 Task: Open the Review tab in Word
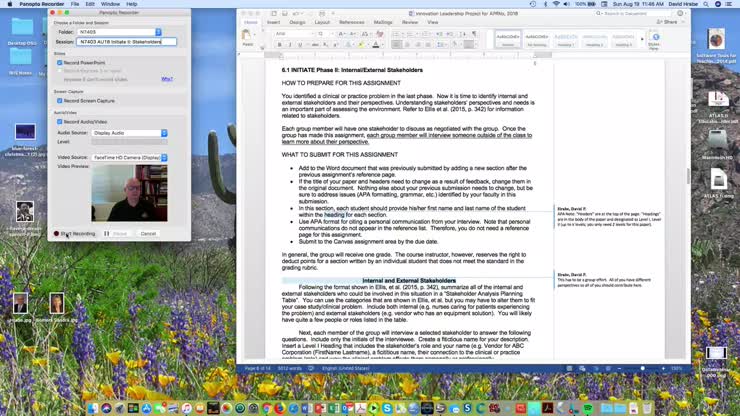click(410, 22)
